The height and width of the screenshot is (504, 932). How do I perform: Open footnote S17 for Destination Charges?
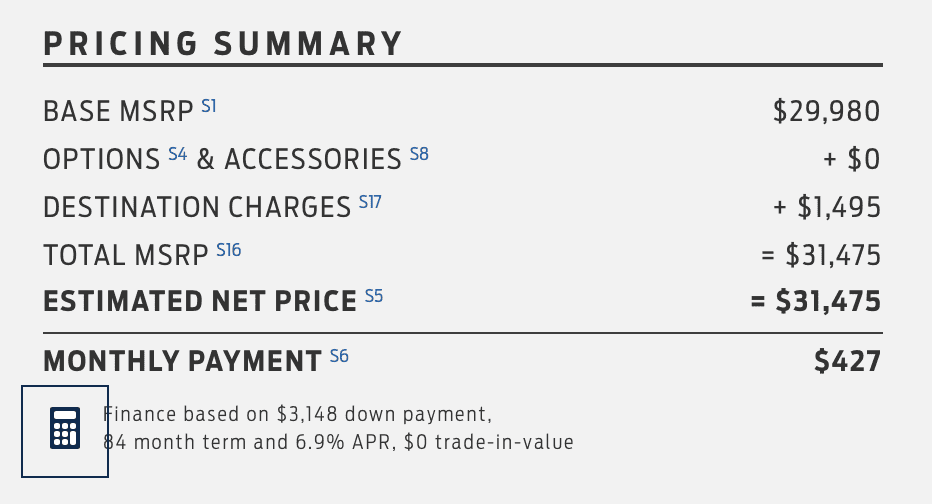(x=371, y=202)
